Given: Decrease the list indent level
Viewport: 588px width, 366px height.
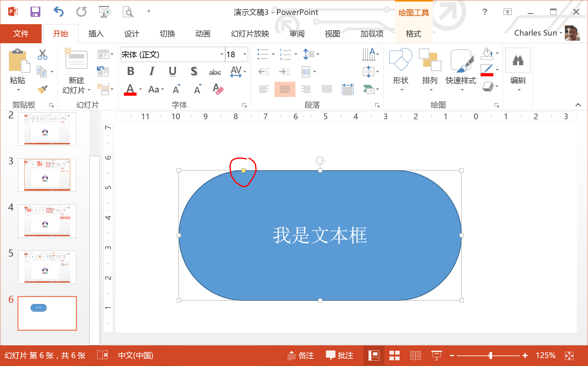Looking at the screenshot, I should pos(264,72).
